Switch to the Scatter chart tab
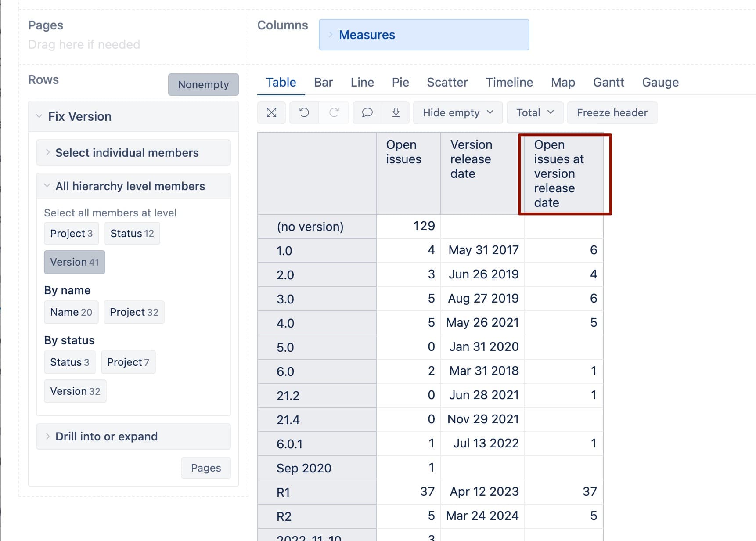Viewport: 756px width, 541px height. (x=447, y=83)
